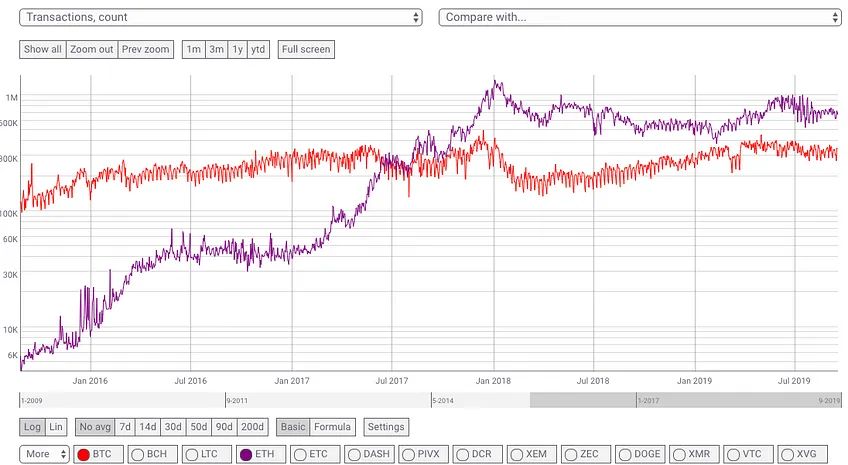The image size is (848, 465).
Task: Enable the ETC coin circle
Action: (x=300, y=455)
